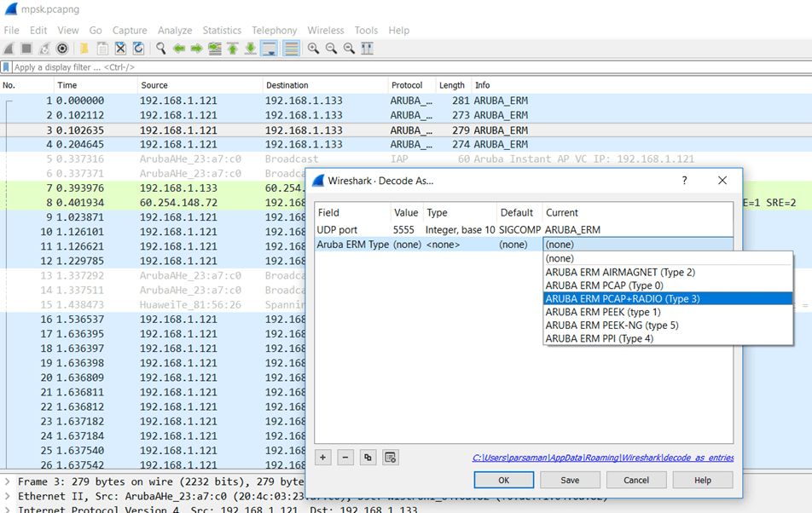
Task: Add a new Decode As entry with plus
Action: coord(323,458)
